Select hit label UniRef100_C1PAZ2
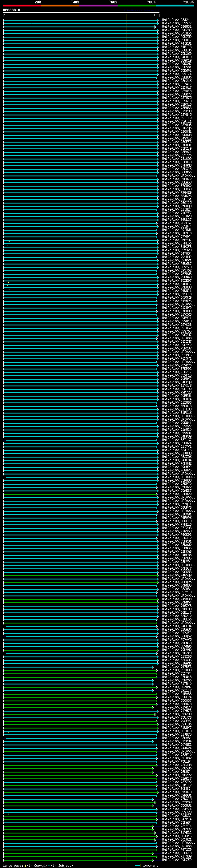Image resolution: width=197 pixels, height=868 pixels. click(177, 179)
